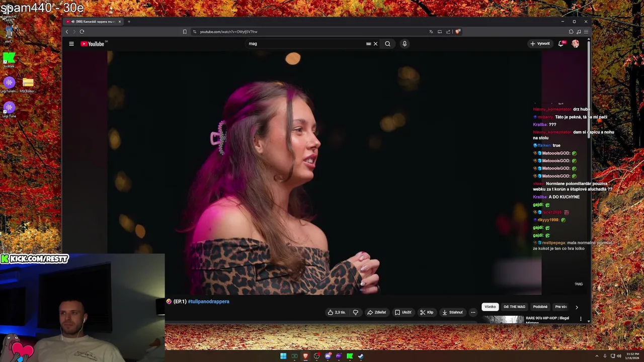Create a clip with Klip button
Image resolution: width=644 pixels, height=362 pixels.
coord(427,312)
